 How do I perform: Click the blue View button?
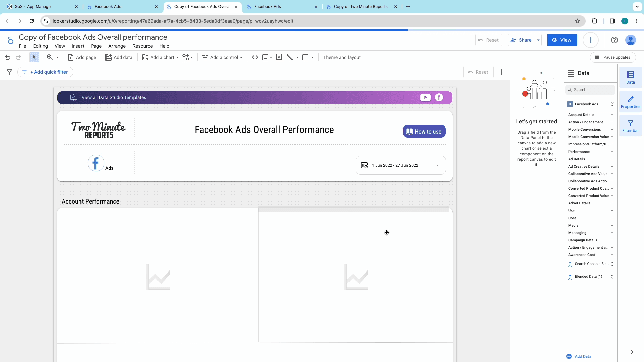point(562,40)
